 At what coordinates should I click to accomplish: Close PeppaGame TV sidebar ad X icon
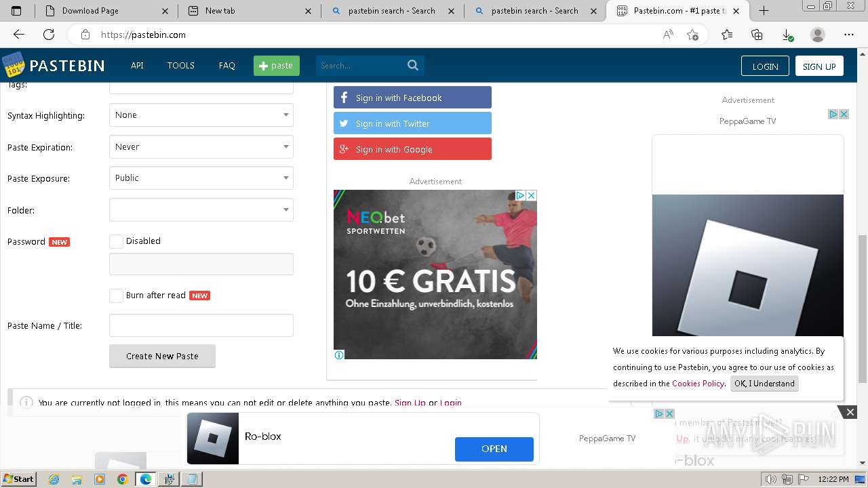point(844,114)
